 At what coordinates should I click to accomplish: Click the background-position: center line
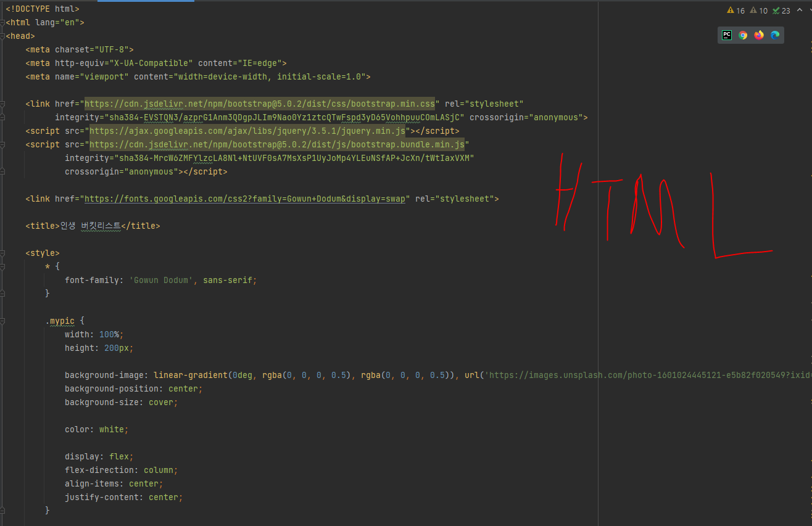coord(134,388)
